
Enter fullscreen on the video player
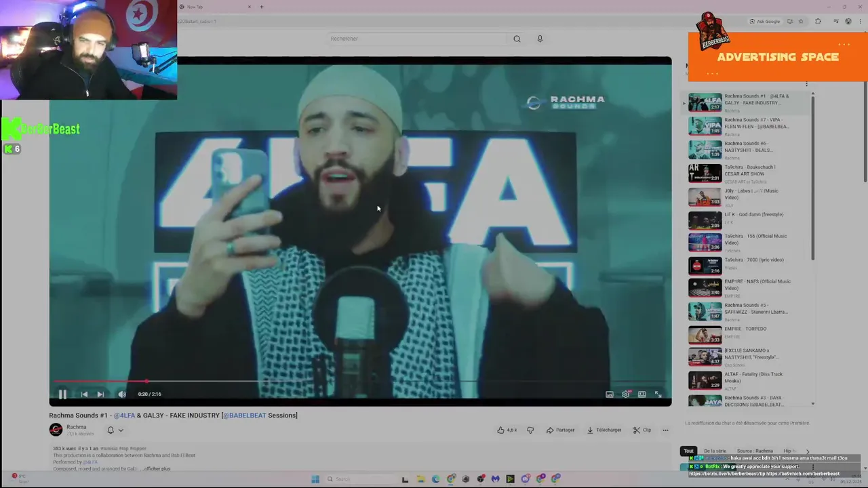click(x=658, y=394)
